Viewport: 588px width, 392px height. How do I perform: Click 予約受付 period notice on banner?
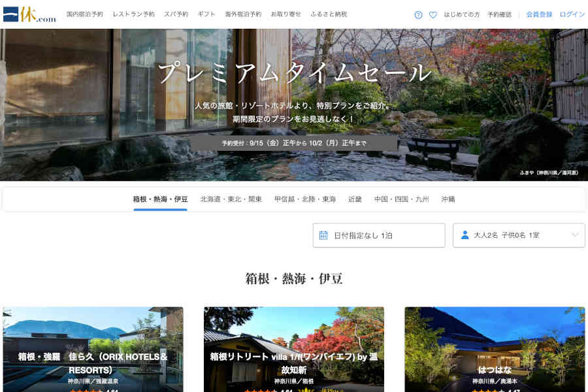pos(293,143)
